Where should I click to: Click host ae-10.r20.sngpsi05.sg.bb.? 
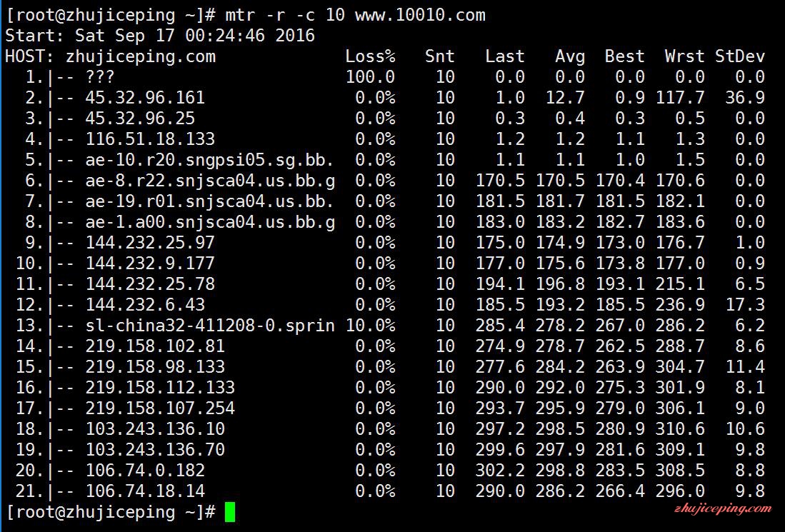[x=210, y=160]
